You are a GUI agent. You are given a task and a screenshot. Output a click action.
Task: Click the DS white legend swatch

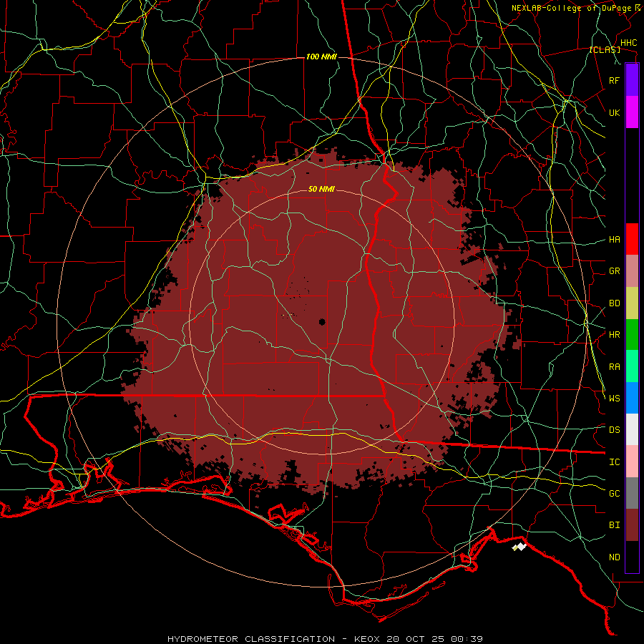632,429
